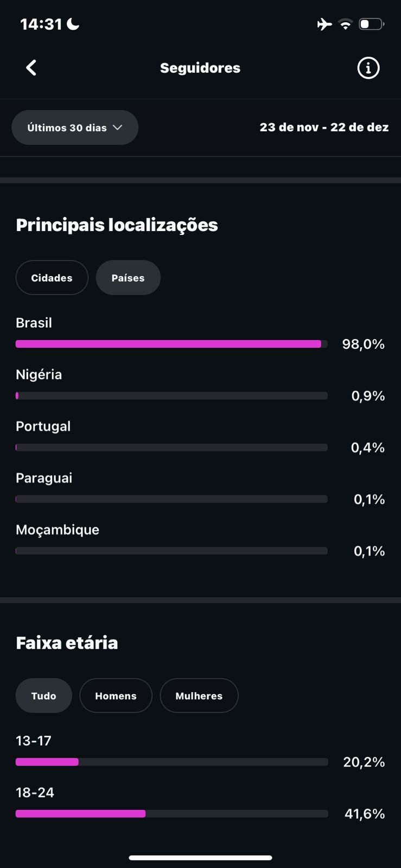Image resolution: width=401 pixels, height=868 pixels.
Task: Tap the airplane mode status icon
Action: tap(324, 24)
